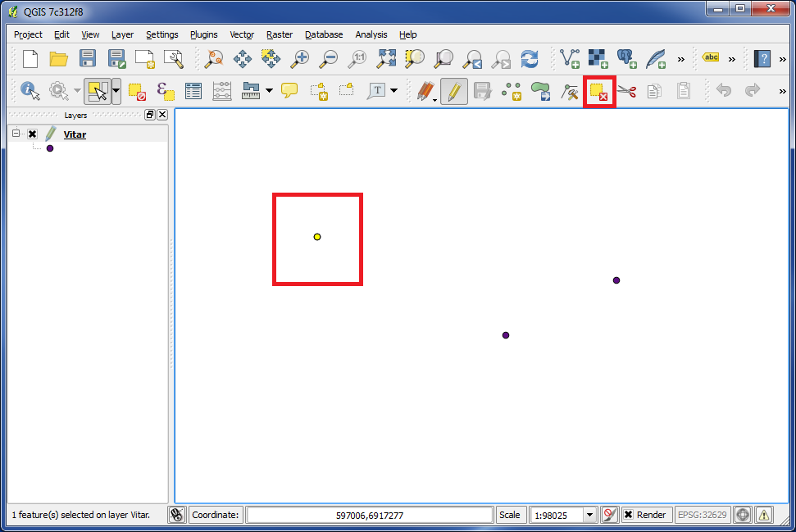Screen dimensions: 796x532
Task: Create a new blank project
Action: 30,59
